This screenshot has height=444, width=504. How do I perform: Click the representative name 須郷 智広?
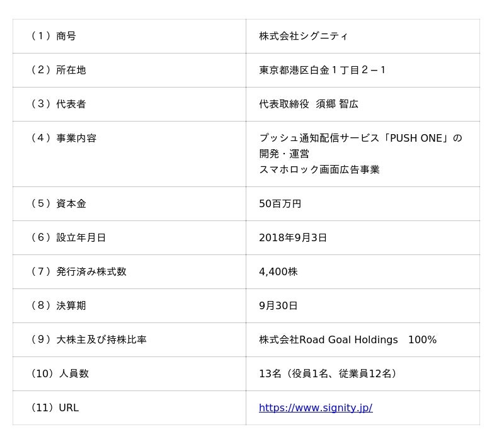tap(337, 105)
